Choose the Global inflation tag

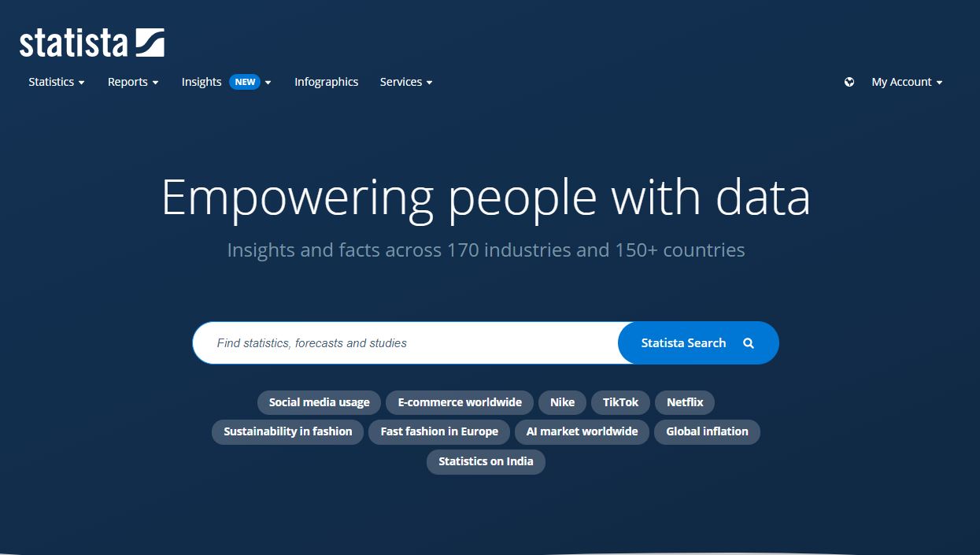(x=707, y=431)
